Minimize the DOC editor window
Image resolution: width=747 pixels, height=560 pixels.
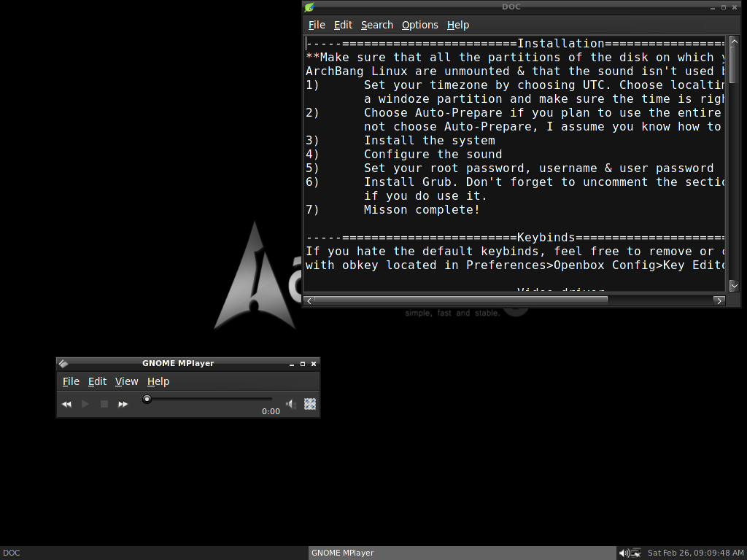(713, 7)
